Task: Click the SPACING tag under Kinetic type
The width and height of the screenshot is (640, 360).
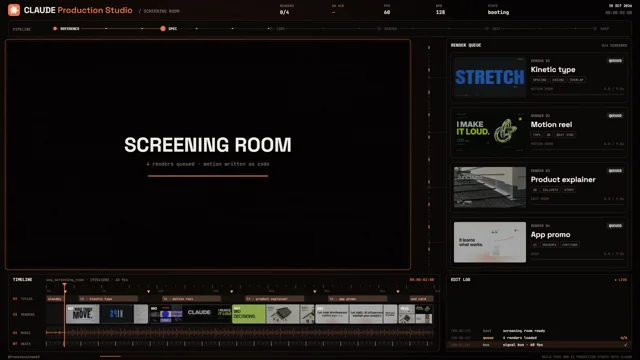Action: (x=539, y=80)
